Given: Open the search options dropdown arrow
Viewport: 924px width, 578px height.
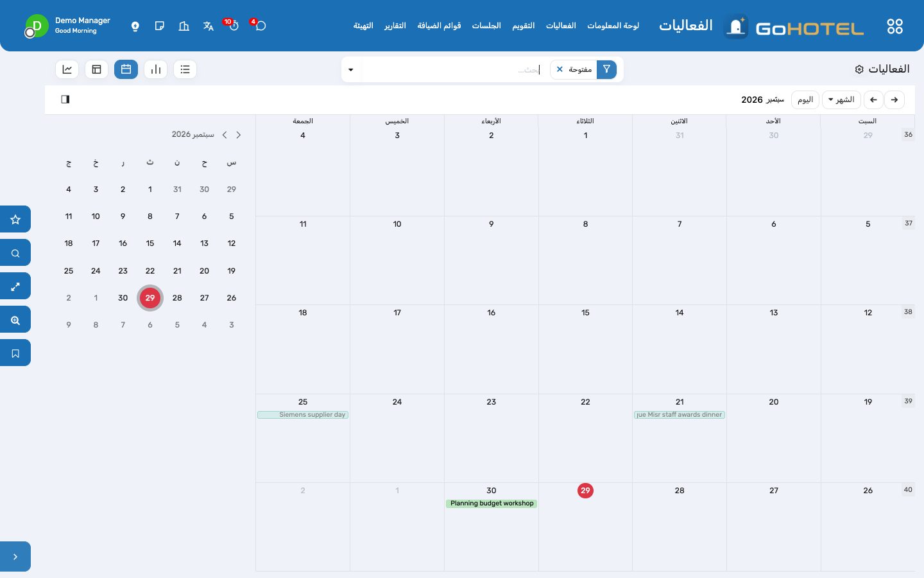Looking at the screenshot, I should pos(351,69).
